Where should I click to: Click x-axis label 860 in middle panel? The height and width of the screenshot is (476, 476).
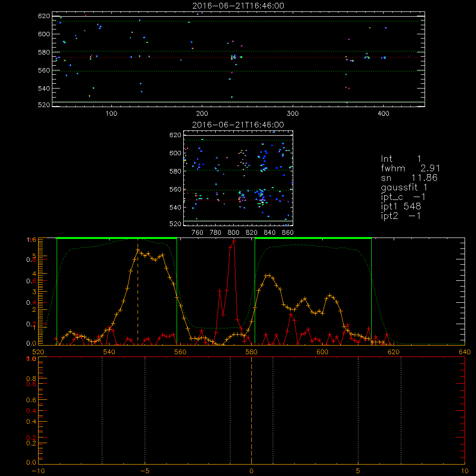point(288,233)
